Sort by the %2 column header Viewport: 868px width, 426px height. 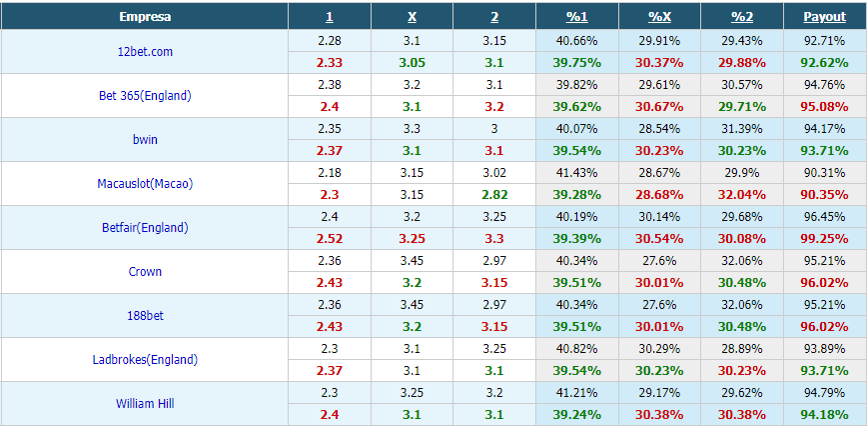click(x=742, y=17)
